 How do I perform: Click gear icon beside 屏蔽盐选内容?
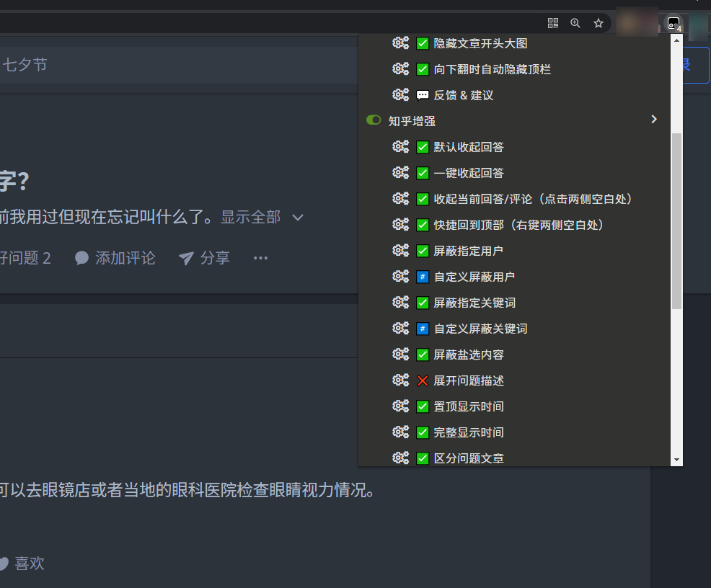pyautogui.click(x=400, y=355)
